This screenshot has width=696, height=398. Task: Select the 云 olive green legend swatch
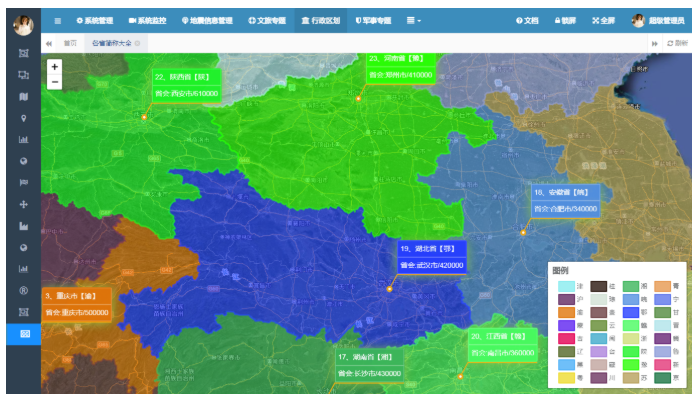click(599, 326)
